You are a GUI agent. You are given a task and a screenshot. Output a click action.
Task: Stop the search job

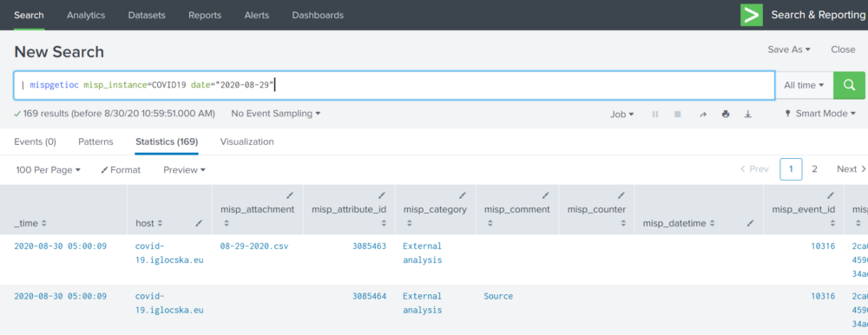(677, 114)
